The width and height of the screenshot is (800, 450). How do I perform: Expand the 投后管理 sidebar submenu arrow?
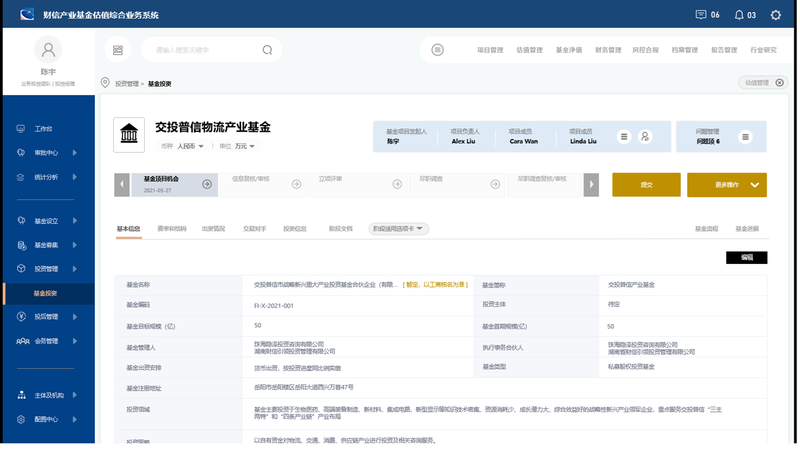pos(74,316)
